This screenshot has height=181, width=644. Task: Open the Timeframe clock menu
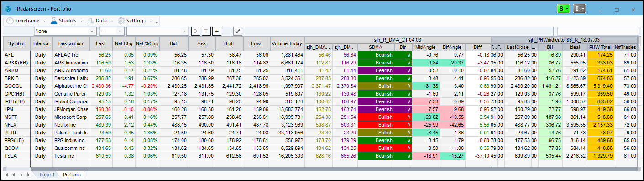tap(26, 21)
